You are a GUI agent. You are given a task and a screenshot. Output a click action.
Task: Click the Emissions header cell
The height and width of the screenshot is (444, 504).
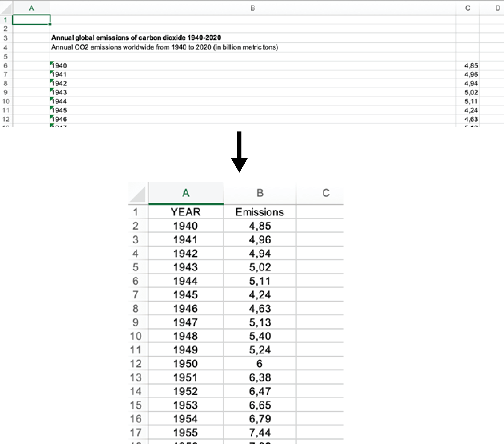tap(260, 212)
